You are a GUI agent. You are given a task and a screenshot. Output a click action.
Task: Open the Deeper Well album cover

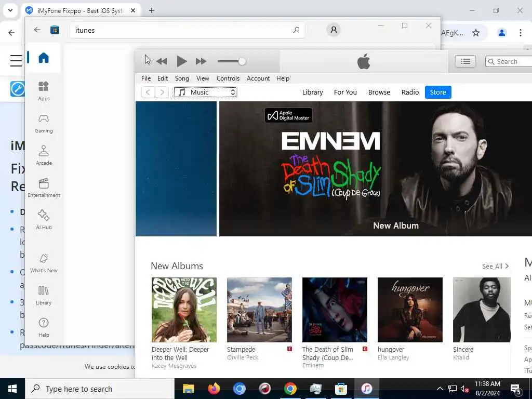[184, 310]
